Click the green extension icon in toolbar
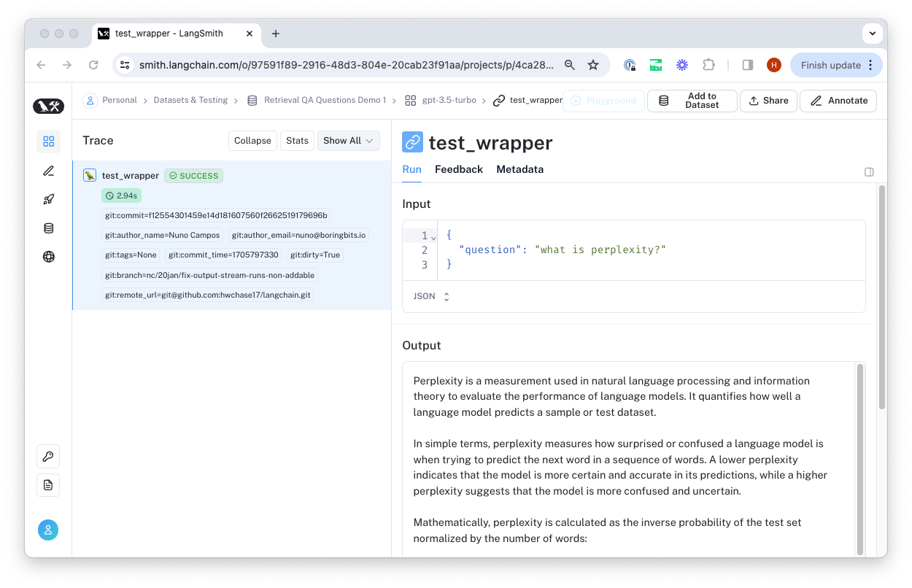912x588 pixels. (x=656, y=65)
